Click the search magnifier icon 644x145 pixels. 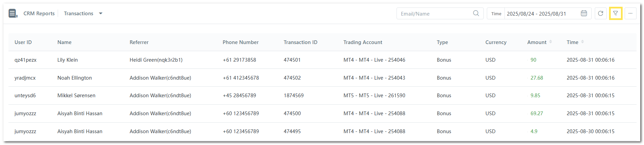(476, 13)
